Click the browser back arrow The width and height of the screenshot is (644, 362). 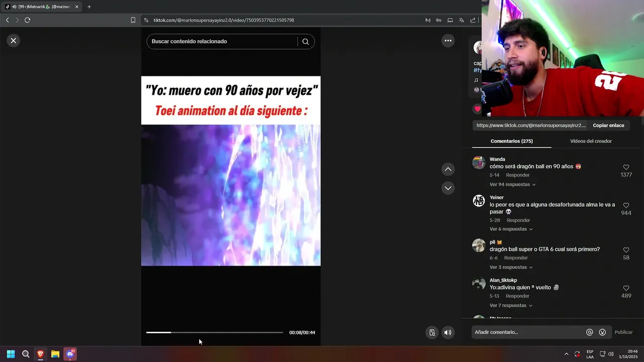[7, 20]
